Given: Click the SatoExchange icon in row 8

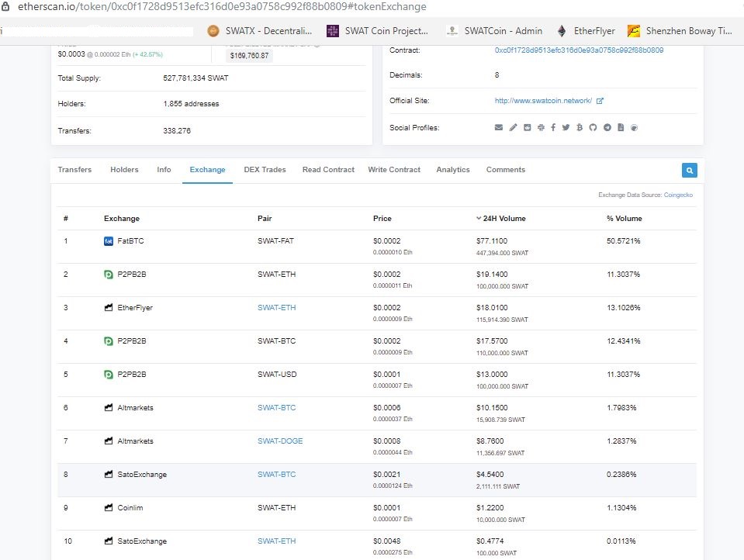Looking at the screenshot, I should pyautogui.click(x=108, y=474).
